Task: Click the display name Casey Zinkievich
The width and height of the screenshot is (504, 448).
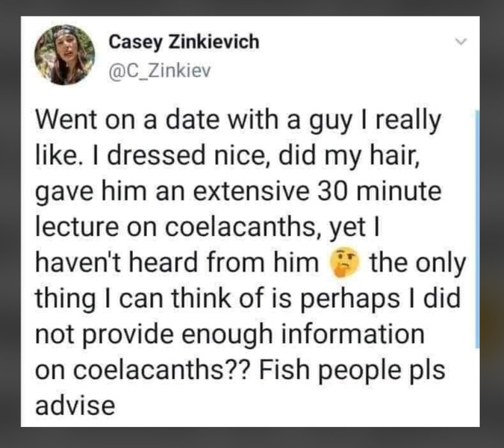Action: 184,42
